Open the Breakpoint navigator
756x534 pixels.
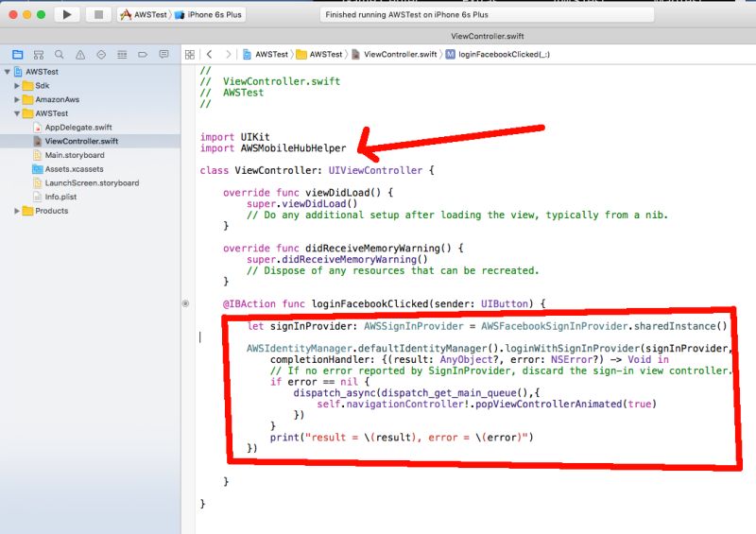(143, 55)
